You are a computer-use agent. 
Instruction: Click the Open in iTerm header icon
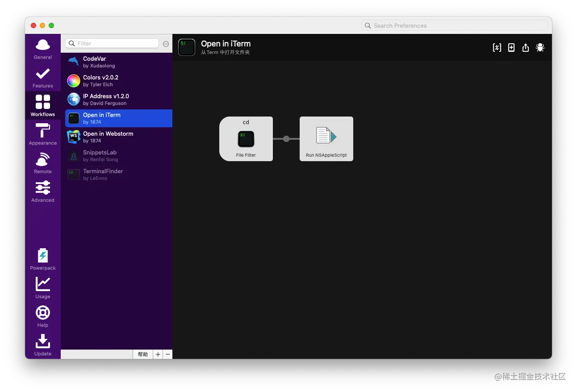(x=187, y=47)
